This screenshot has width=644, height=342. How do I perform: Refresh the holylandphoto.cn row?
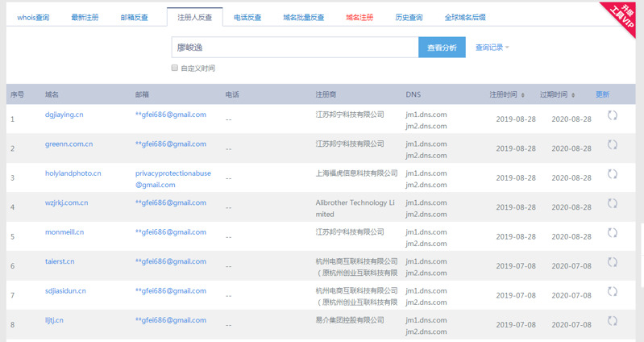click(612, 174)
